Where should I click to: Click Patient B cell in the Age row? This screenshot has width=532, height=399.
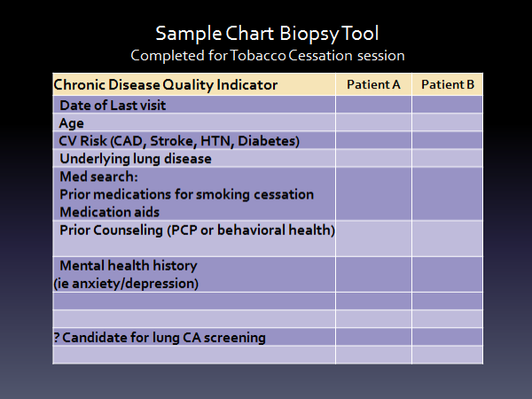coord(448,122)
